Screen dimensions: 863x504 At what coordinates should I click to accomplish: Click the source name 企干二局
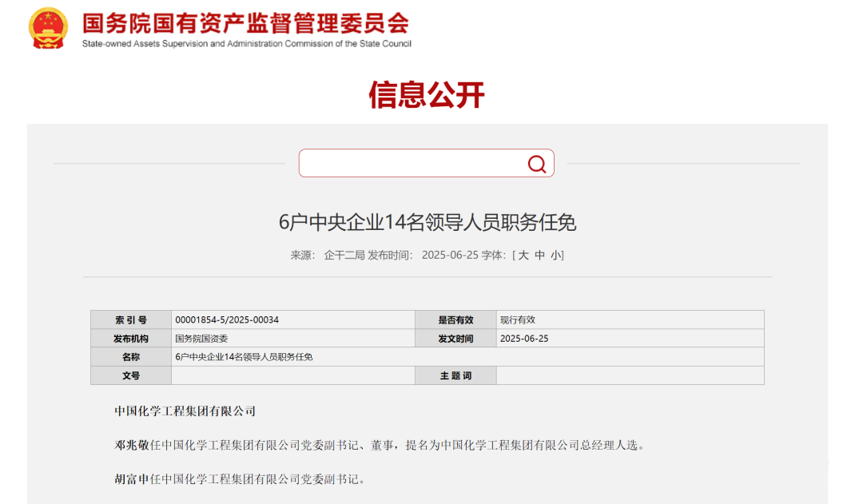pos(344,256)
